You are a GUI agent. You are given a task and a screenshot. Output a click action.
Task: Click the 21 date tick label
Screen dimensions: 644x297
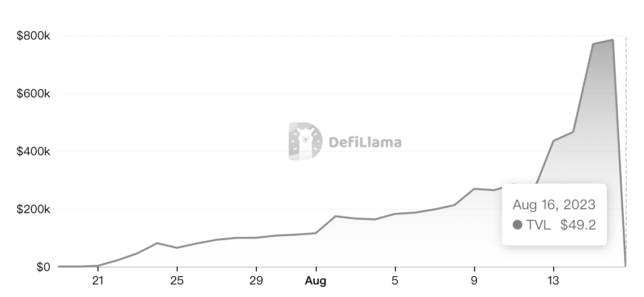(98, 281)
